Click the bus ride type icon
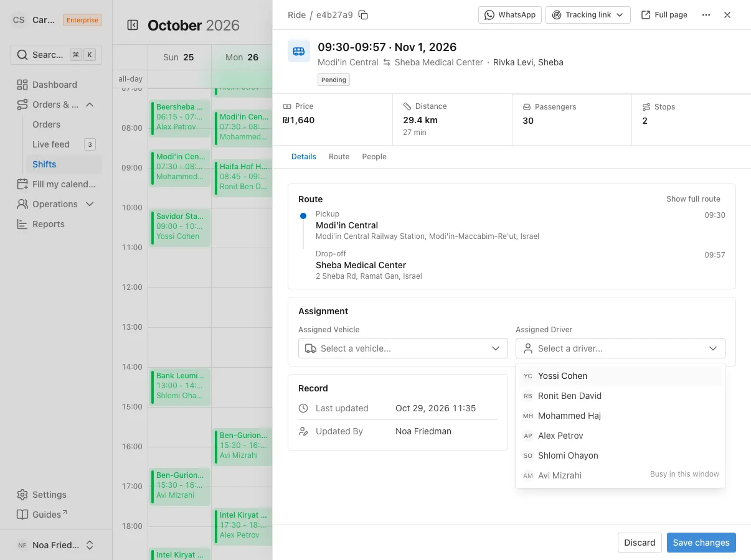Viewport: 751px width, 560px height. 299,51
